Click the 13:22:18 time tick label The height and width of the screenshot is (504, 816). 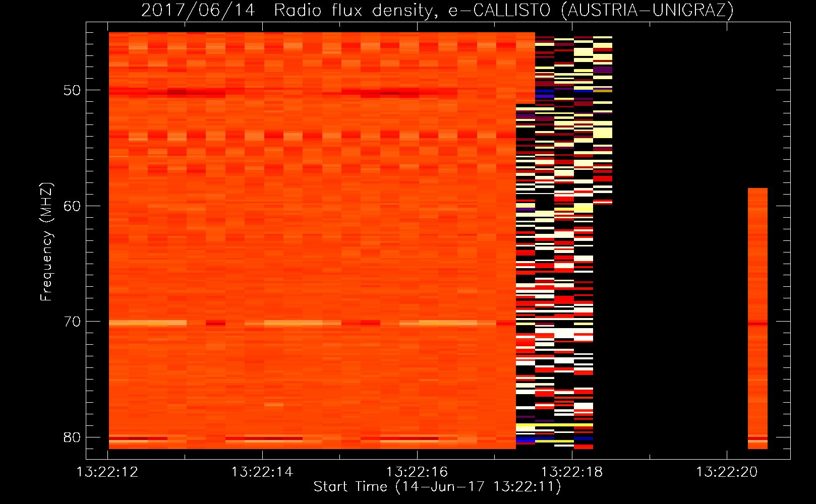tap(572, 472)
